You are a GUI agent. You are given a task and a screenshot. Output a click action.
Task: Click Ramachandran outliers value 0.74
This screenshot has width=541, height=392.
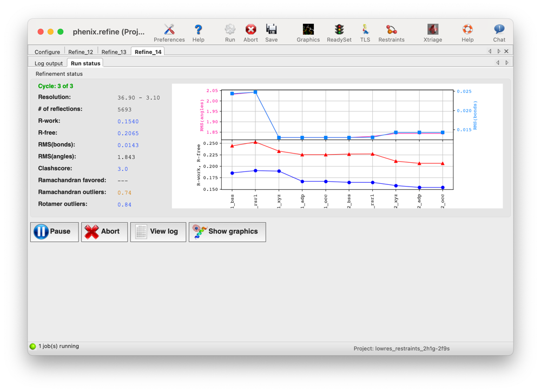point(124,192)
